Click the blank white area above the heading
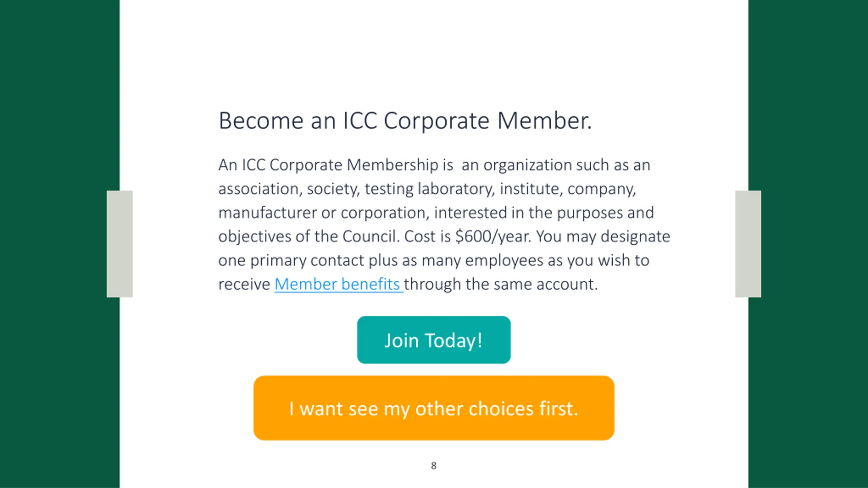Viewport: 868px width, 488px height. 434,51
